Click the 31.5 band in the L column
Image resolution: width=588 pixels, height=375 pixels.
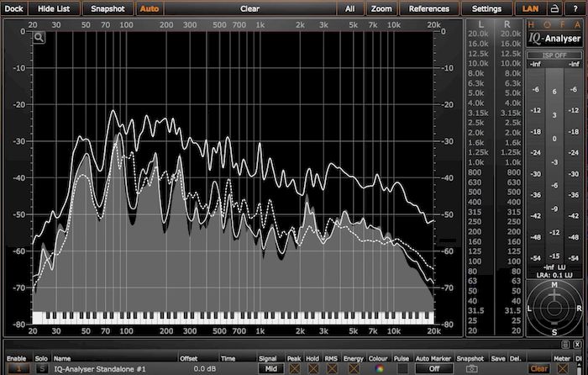(x=476, y=310)
